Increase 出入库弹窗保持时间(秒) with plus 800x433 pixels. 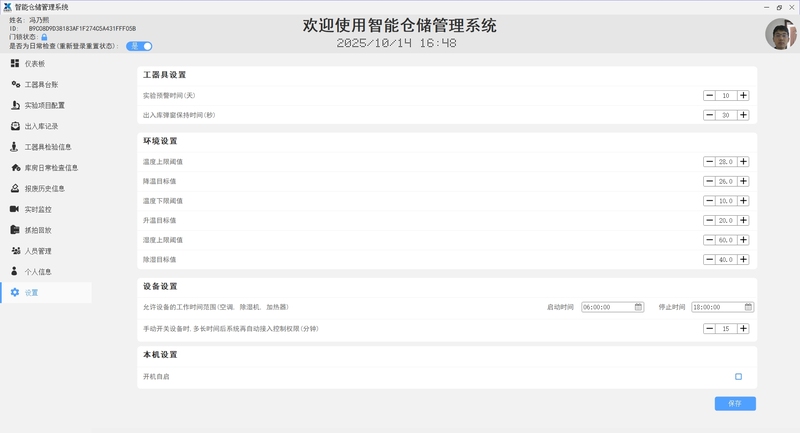[743, 115]
